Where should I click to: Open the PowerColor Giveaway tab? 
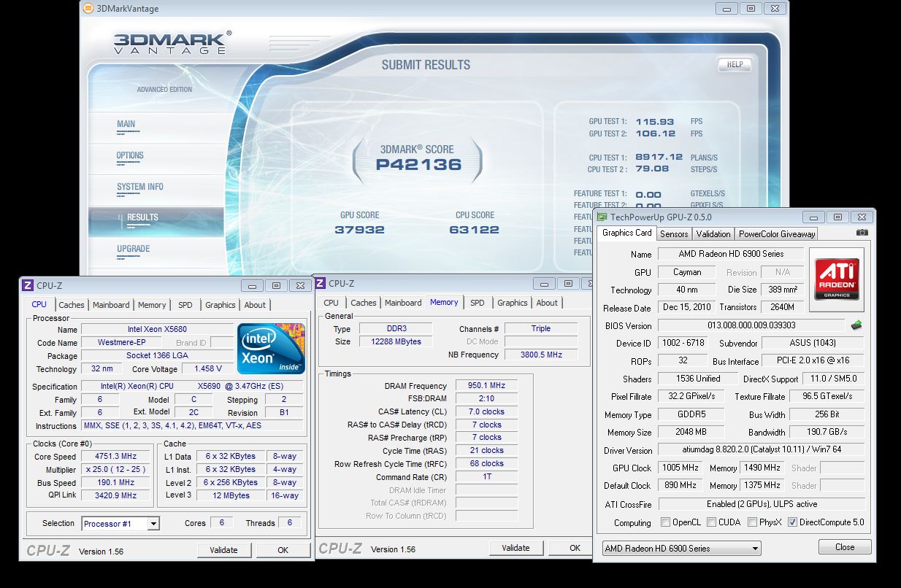pos(777,234)
